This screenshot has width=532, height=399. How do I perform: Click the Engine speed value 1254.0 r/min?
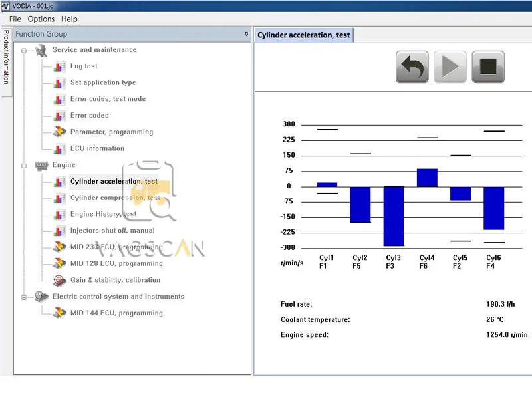pyautogui.click(x=507, y=335)
